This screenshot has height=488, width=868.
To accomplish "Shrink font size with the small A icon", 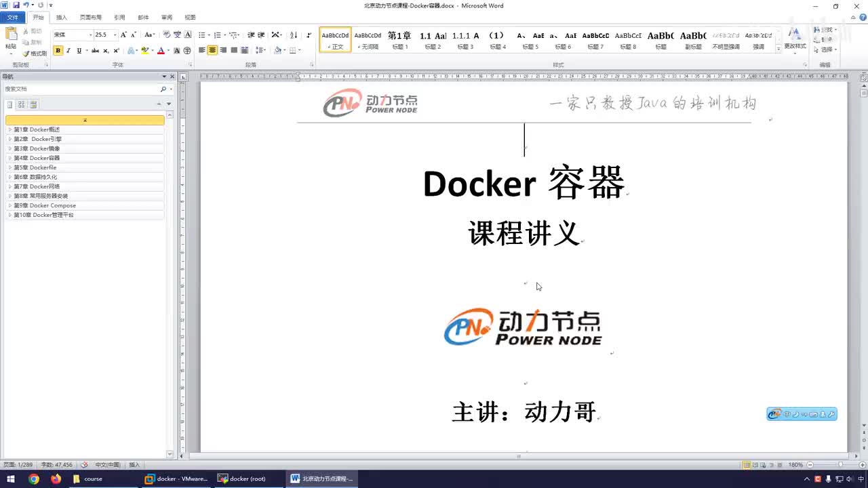I will [x=133, y=35].
